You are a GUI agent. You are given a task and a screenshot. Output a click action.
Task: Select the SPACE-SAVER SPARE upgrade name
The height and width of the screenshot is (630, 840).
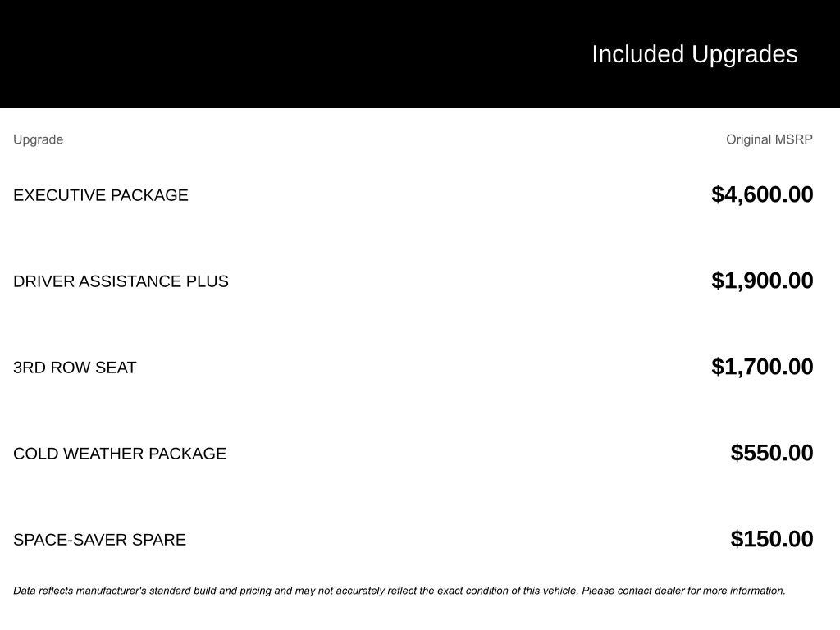pyautogui.click(x=99, y=540)
